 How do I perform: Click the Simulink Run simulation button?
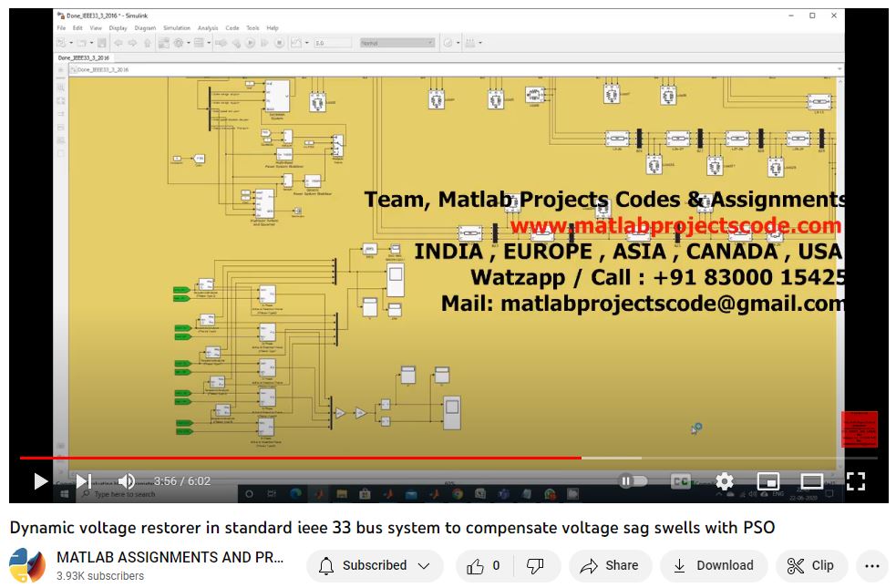(251, 43)
